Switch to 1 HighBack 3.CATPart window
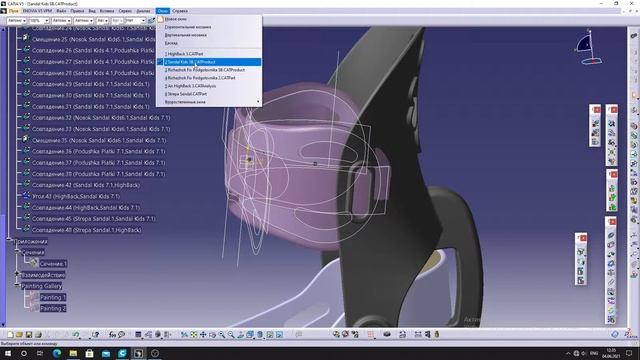Viewport: 640px width, 360px height. pyautogui.click(x=209, y=54)
